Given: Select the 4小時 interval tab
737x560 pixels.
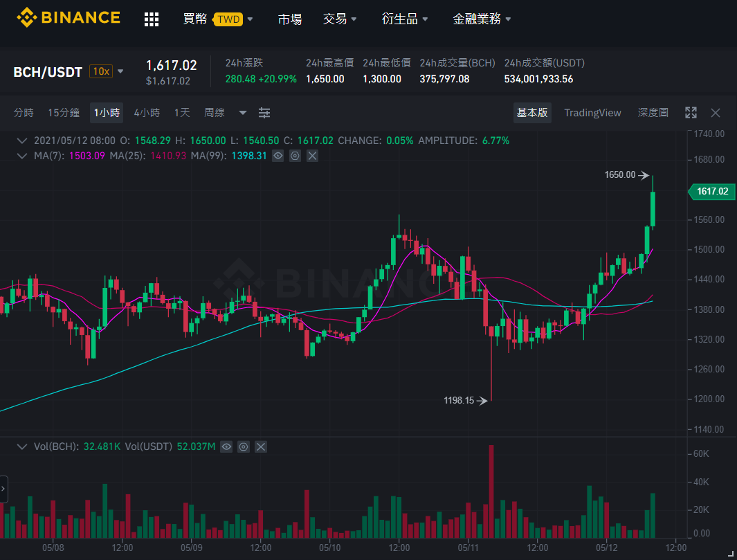Looking at the screenshot, I should pos(147,113).
